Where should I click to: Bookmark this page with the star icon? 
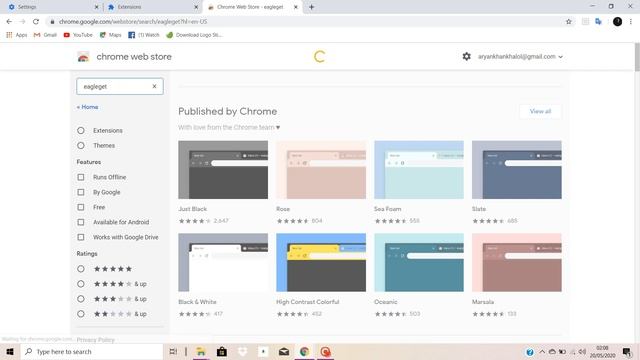569,22
